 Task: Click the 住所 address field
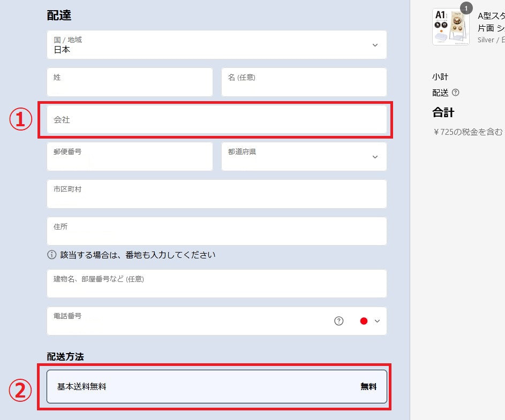coord(216,231)
